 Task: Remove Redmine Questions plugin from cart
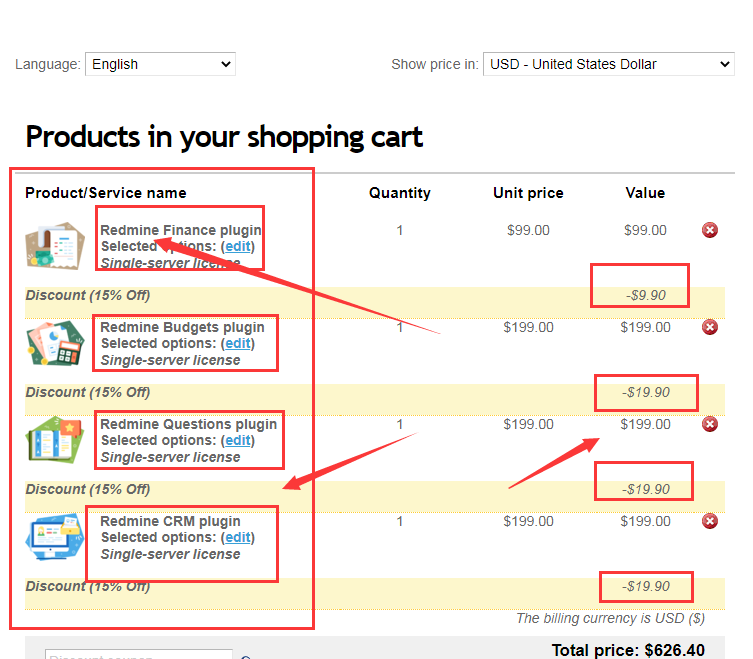[710, 424]
